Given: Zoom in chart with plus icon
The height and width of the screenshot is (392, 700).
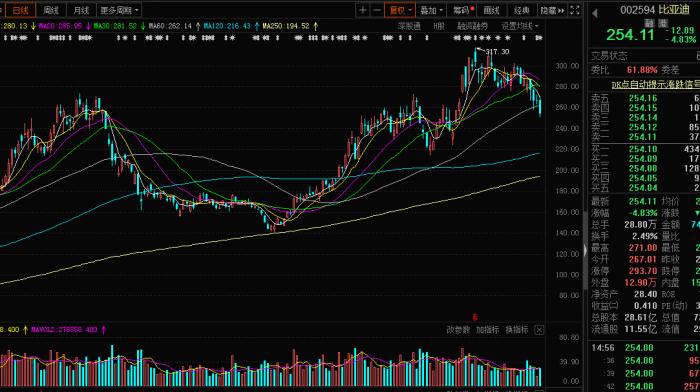Looking at the screenshot, I should 362,10.
